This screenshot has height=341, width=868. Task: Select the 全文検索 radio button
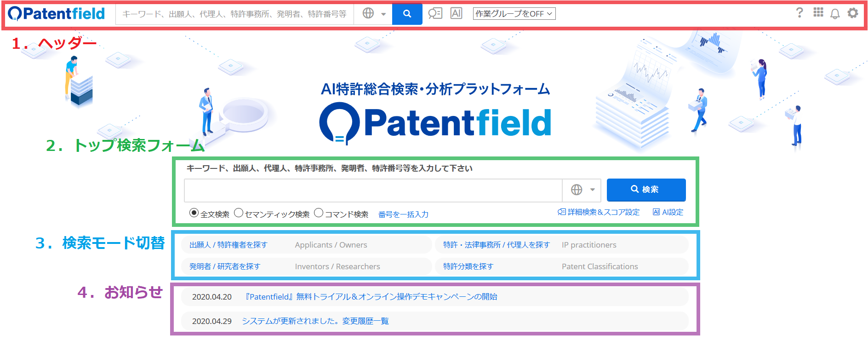point(194,213)
